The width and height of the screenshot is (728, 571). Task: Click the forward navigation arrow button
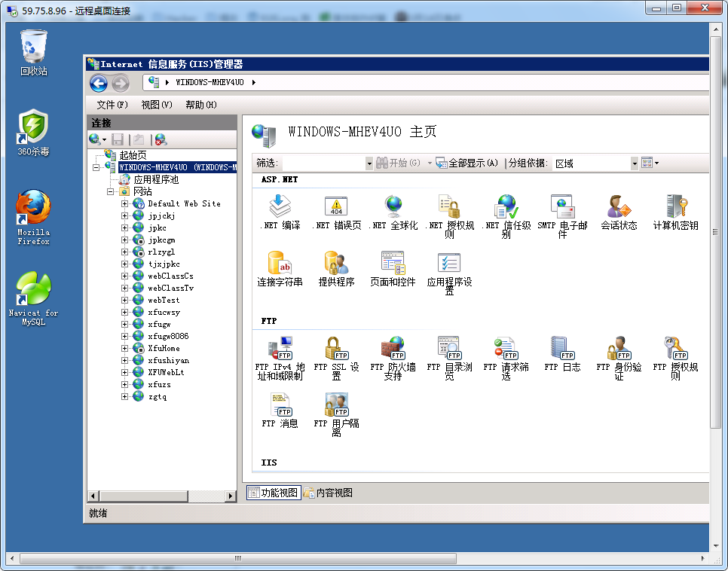pyautogui.click(x=121, y=84)
